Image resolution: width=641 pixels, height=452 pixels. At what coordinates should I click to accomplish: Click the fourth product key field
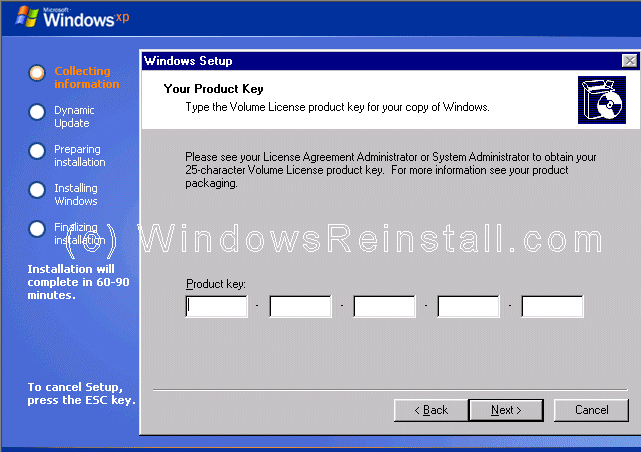click(x=468, y=307)
